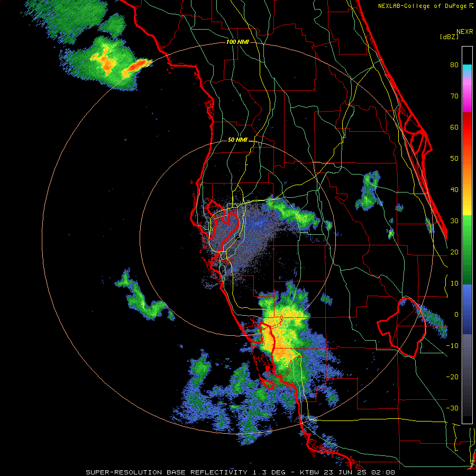This screenshot has width=476, height=476.
Task: Click the -10 dBZ scale value
Action: coord(452,345)
